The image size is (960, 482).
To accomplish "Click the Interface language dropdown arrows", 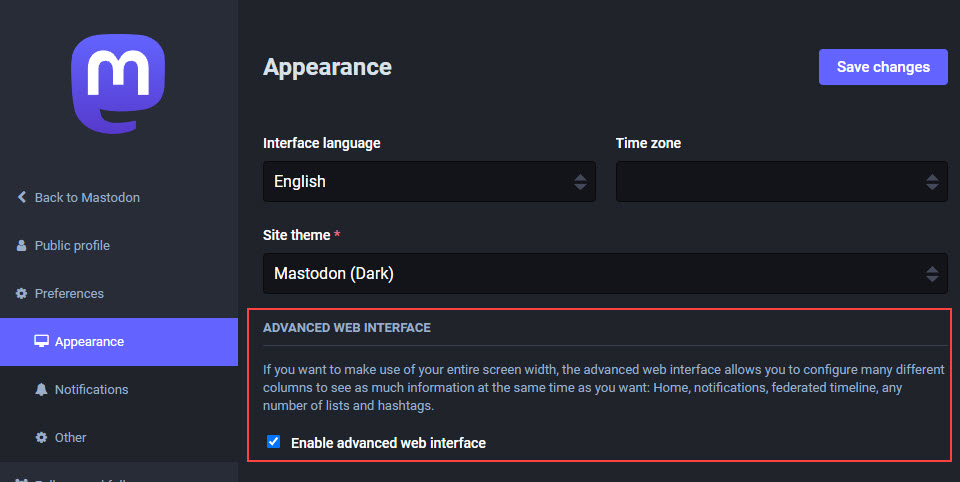I will click(580, 182).
